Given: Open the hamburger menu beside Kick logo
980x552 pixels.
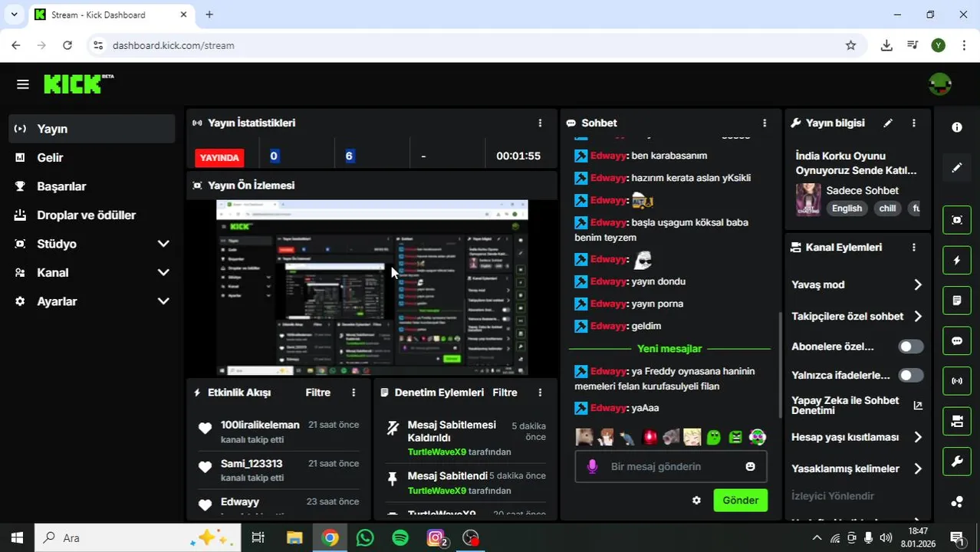Looking at the screenshot, I should click(x=22, y=84).
